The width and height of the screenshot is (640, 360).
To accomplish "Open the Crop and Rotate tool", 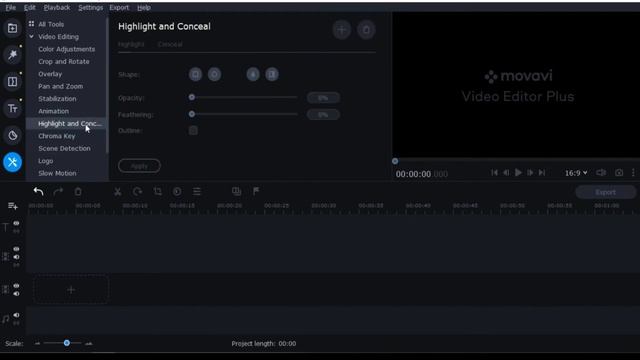I will pyautogui.click(x=64, y=62).
